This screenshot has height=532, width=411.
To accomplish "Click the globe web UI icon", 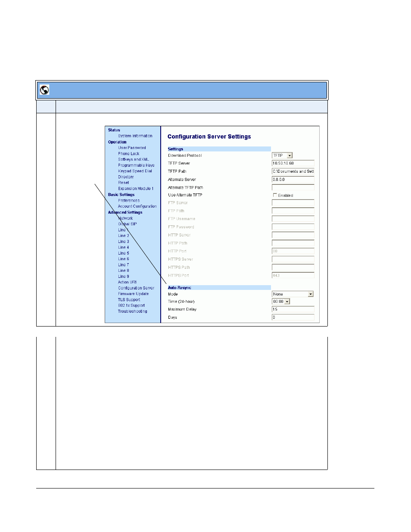I will pos(44,90).
